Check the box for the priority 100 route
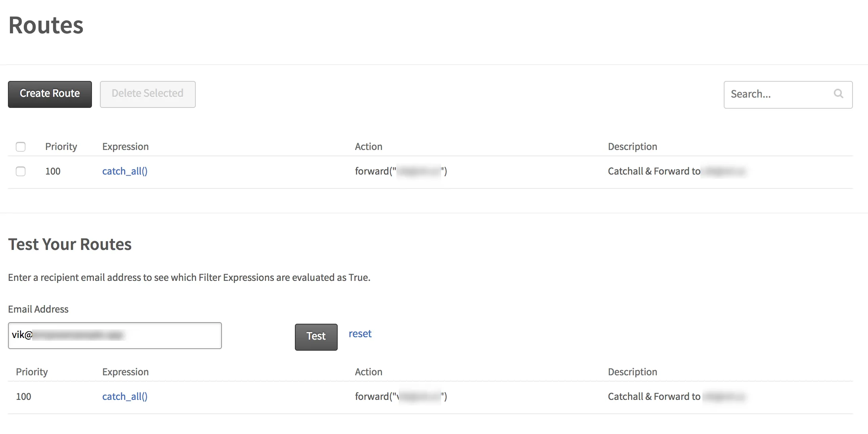Screen dimensions: 868x434 click(x=21, y=171)
